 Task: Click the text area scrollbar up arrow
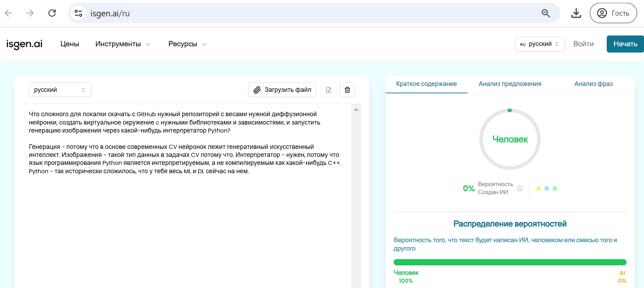[356, 110]
